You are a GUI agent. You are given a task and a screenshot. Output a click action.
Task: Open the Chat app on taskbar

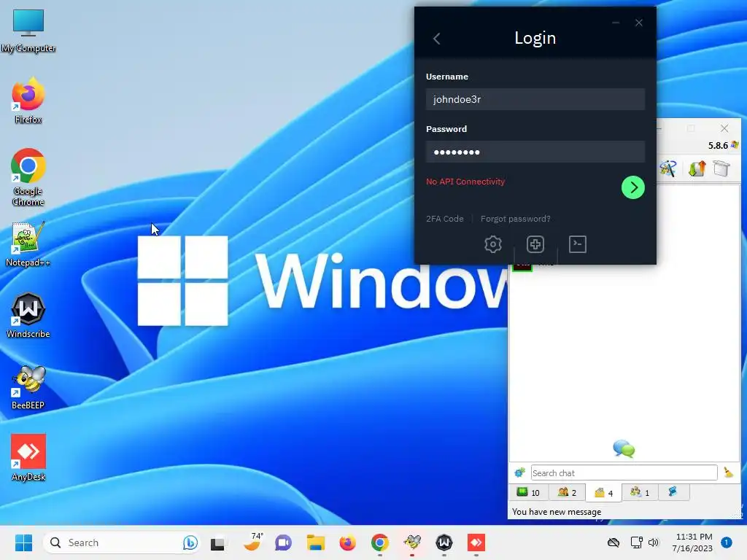[283, 542]
